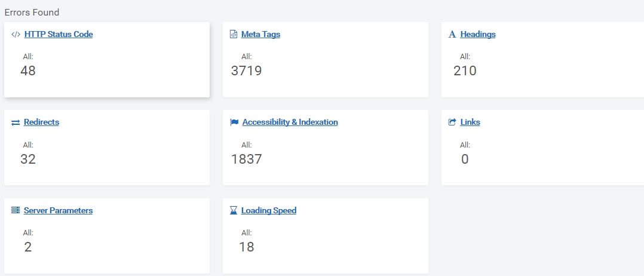This screenshot has height=276, width=644.
Task: View the Loading Speed errors link
Action: pyautogui.click(x=269, y=211)
